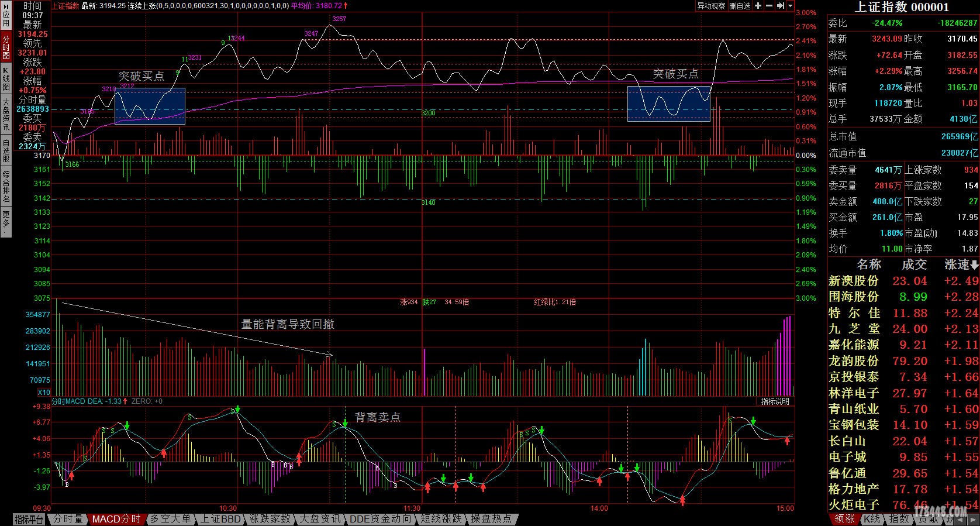Select stock row 九芝堂

tap(903, 329)
